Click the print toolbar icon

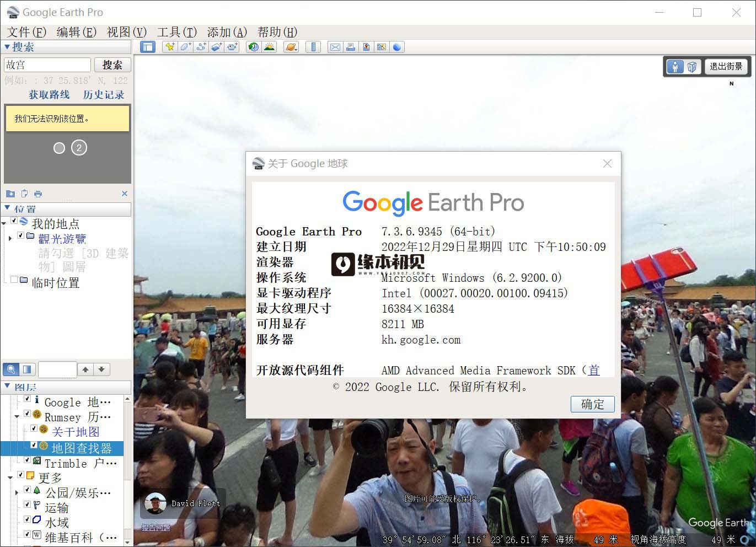pos(350,47)
